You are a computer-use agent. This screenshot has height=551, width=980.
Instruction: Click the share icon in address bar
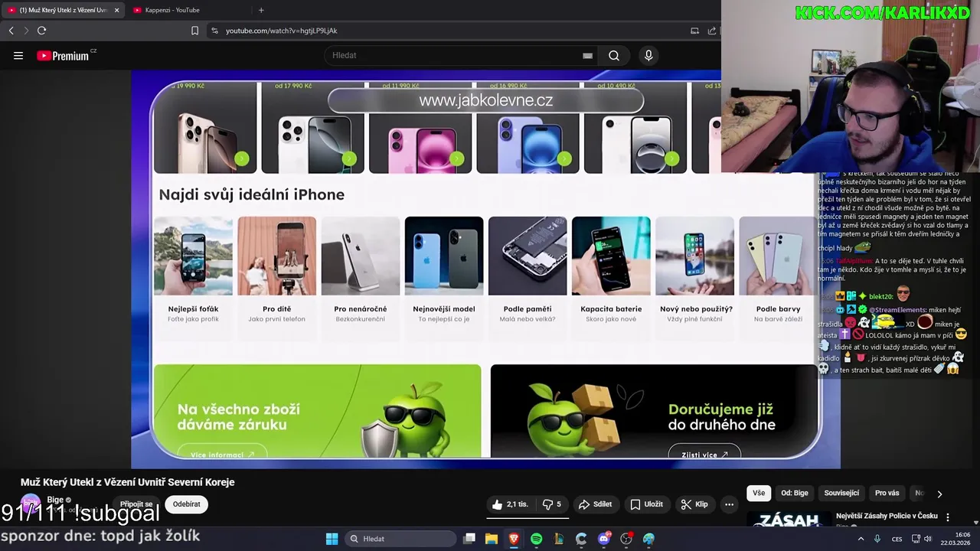click(x=712, y=31)
